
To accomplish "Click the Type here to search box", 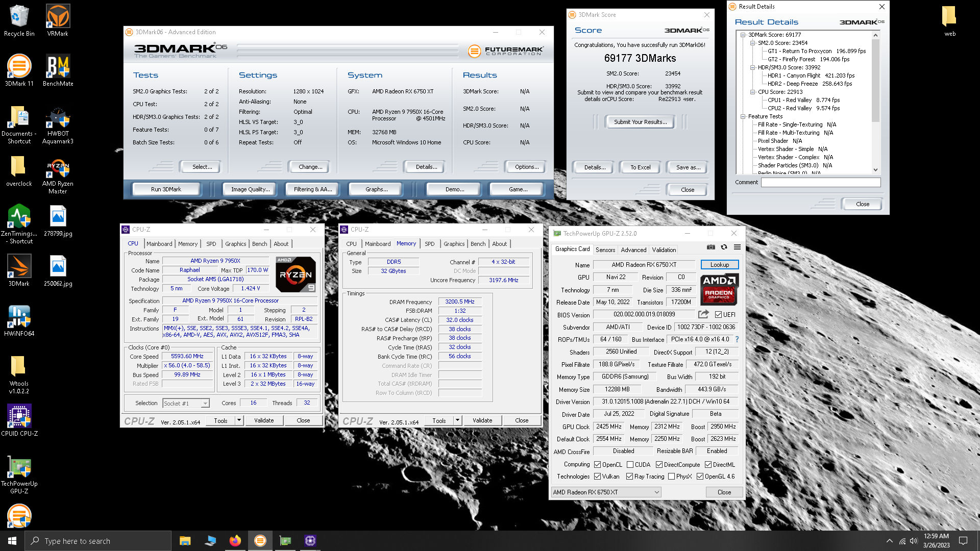I will click(98, 541).
